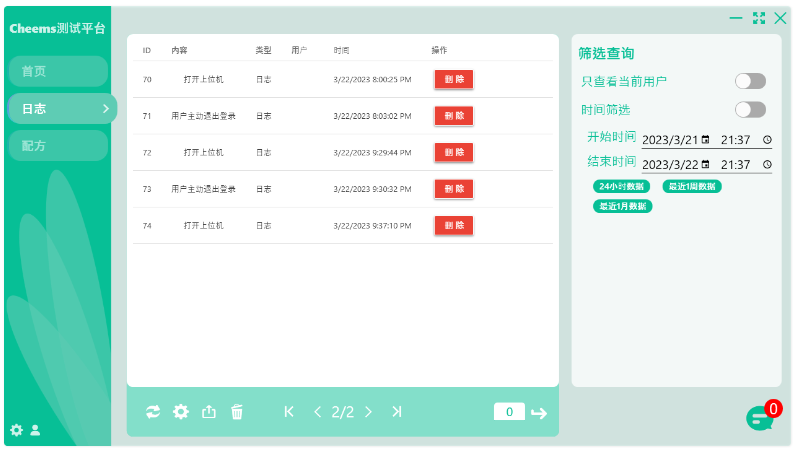Open the gear settings in log toolbar
This screenshot has height=453, width=799.
coord(181,412)
